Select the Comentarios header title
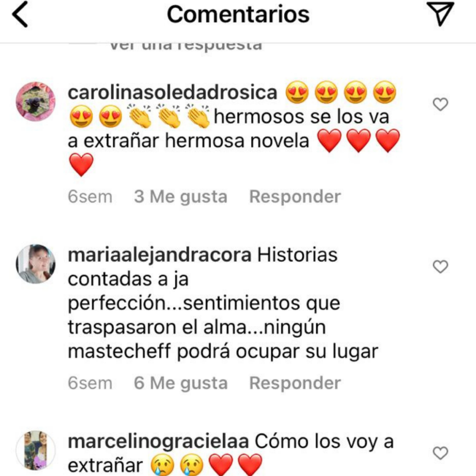 (x=238, y=14)
